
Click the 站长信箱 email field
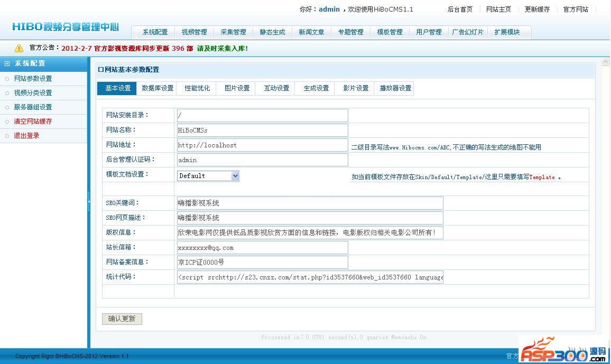pos(262,248)
